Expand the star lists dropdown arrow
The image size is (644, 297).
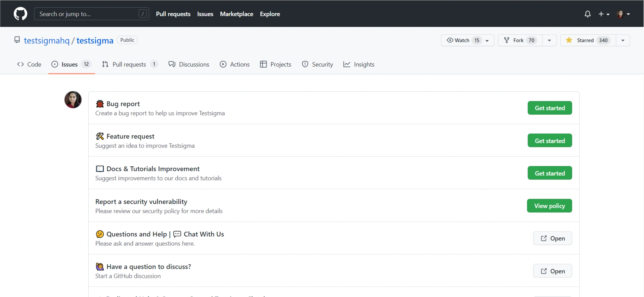[623, 40]
